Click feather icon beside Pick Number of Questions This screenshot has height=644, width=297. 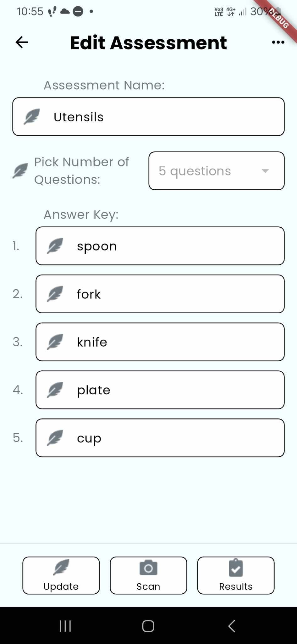point(20,171)
